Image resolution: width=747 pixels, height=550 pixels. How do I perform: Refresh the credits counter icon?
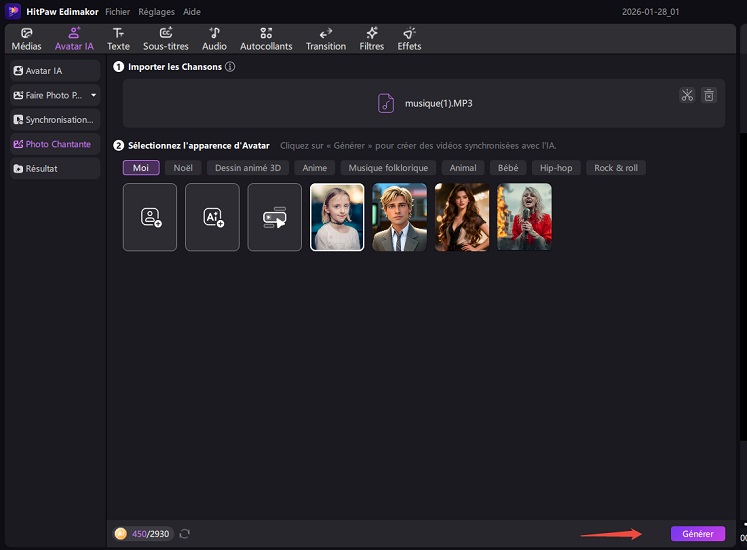(x=184, y=534)
